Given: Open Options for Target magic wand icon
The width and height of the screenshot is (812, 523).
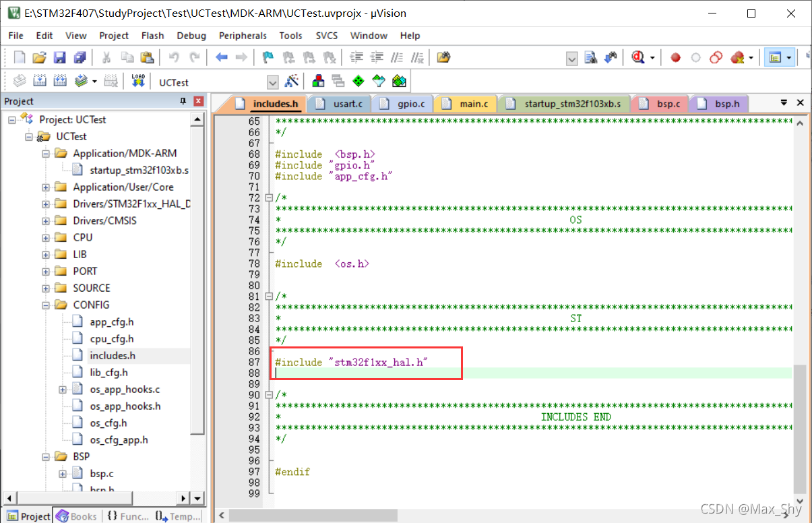Looking at the screenshot, I should (292, 82).
